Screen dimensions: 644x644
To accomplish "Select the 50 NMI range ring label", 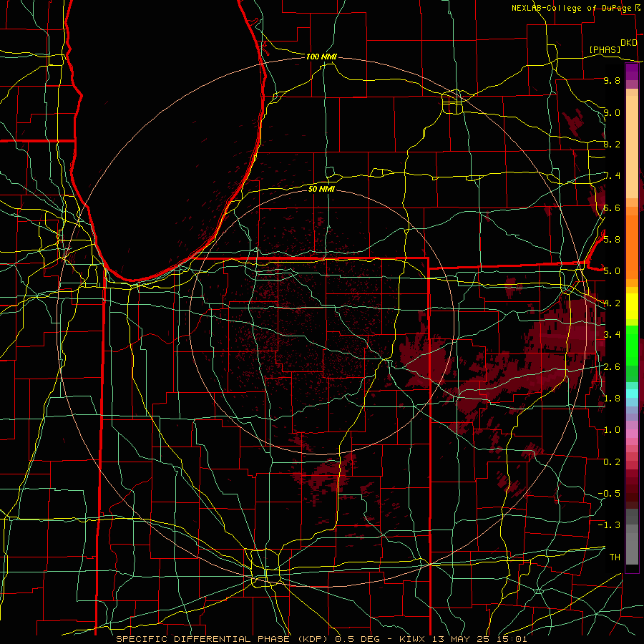I will [x=321, y=189].
